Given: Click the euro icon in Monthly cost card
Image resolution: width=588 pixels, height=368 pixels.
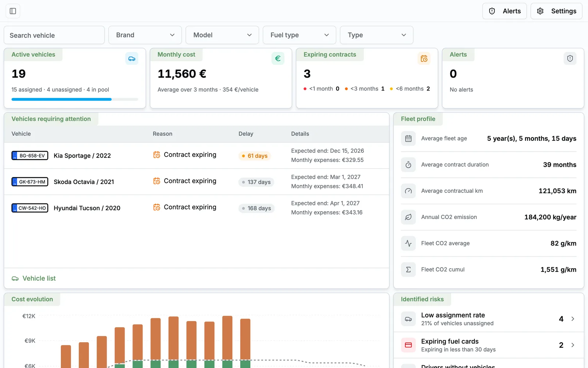Looking at the screenshot, I should pos(278,59).
